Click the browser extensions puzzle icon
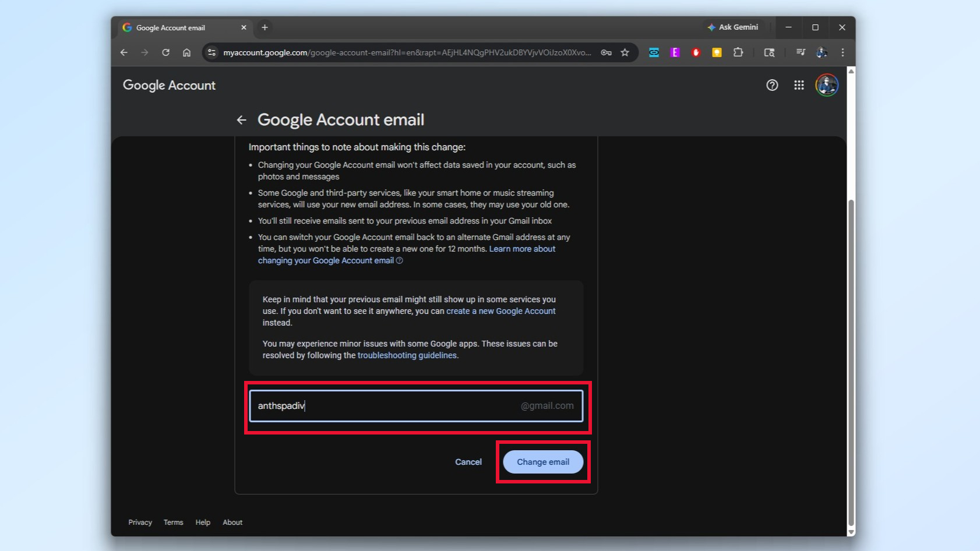This screenshot has width=980, height=551. click(x=738, y=52)
